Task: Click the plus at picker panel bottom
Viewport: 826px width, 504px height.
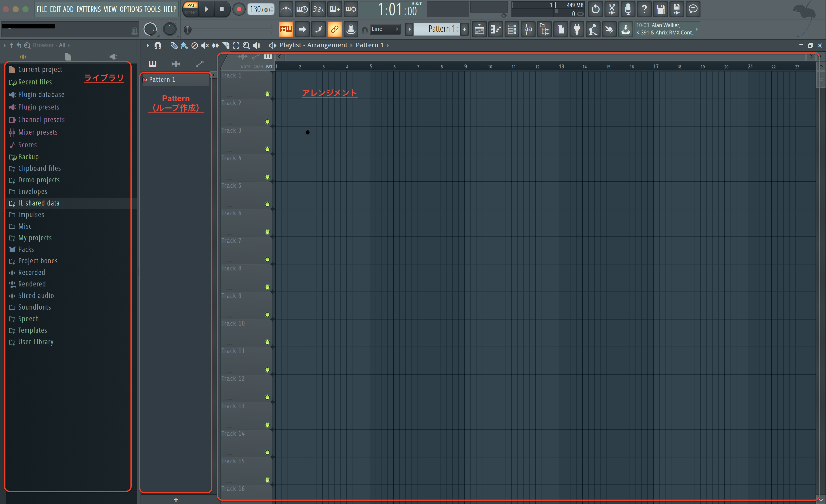Action: coord(176,500)
